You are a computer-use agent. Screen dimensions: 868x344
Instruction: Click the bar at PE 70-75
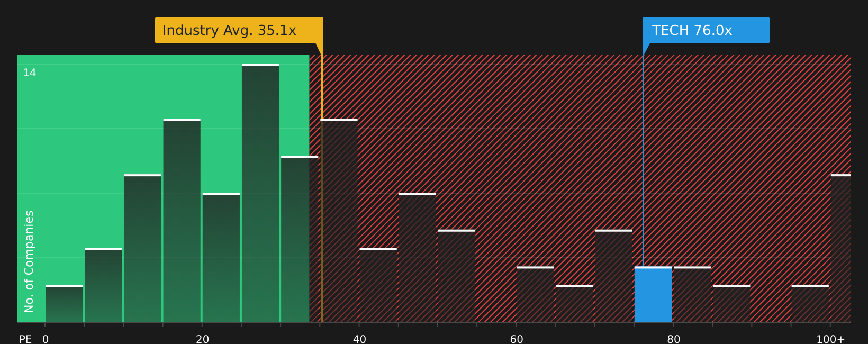coord(614,276)
